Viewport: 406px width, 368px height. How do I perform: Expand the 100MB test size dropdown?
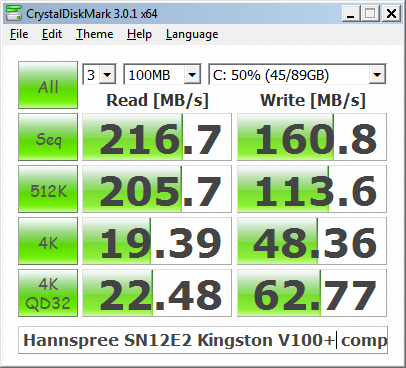click(x=162, y=74)
